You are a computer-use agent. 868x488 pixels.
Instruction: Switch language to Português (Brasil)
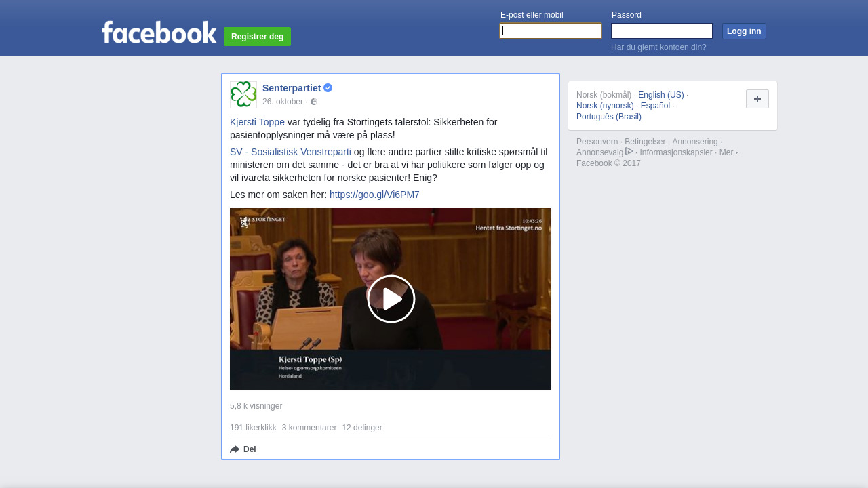point(609,117)
